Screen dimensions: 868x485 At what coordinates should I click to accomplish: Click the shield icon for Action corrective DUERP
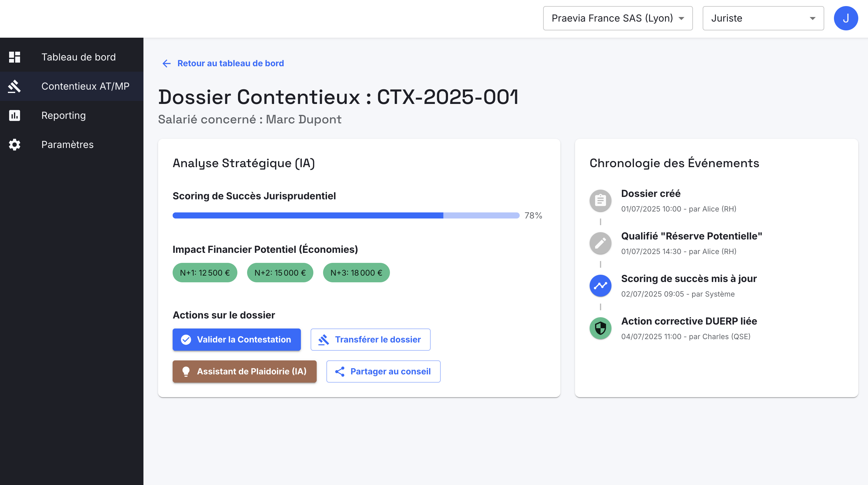click(600, 328)
